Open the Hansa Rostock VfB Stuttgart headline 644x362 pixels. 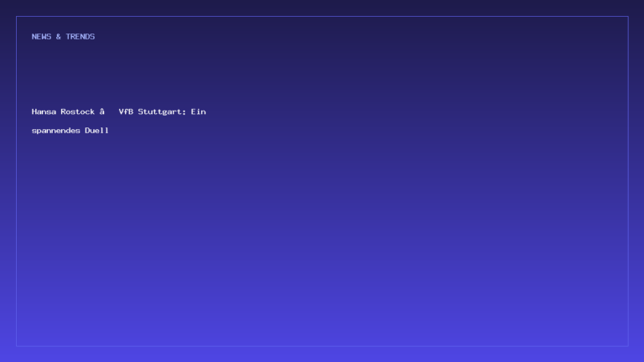point(119,121)
